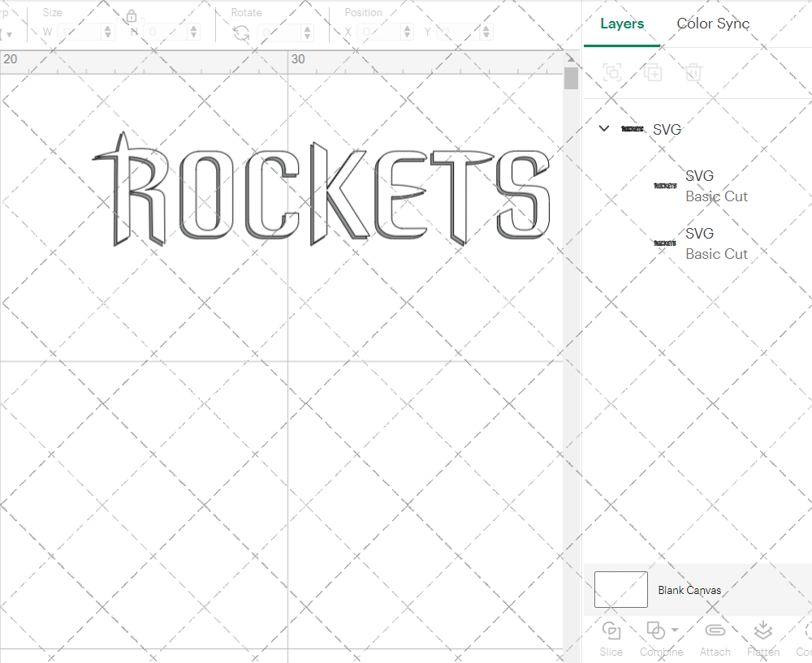Select the top-level SVG group thumbnail
The width and height of the screenshot is (812, 663).
click(x=633, y=129)
